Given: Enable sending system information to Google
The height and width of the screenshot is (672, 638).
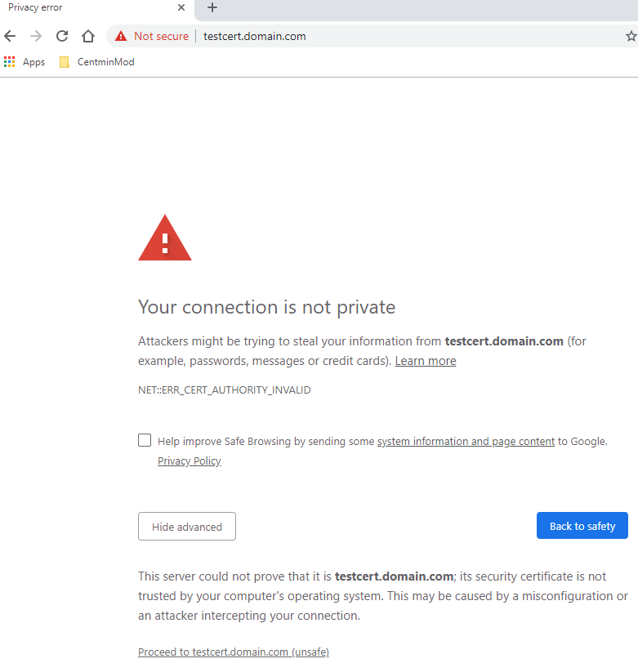Looking at the screenshot, I should click(x=145, y=440).
